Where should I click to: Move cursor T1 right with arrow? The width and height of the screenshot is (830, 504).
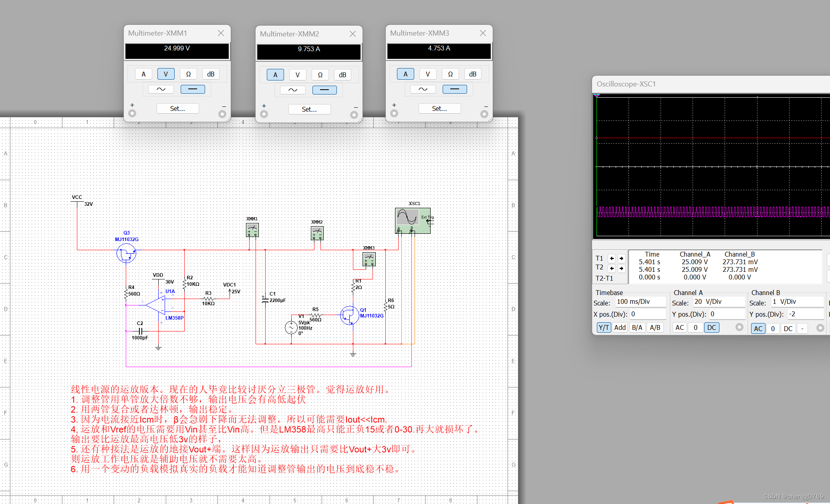(x=621, y=258)
